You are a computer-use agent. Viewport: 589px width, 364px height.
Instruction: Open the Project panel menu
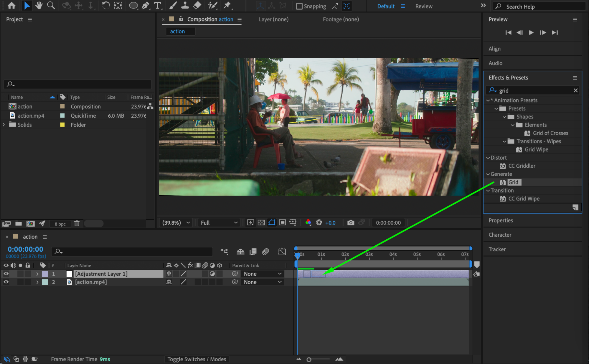point(30,19)
